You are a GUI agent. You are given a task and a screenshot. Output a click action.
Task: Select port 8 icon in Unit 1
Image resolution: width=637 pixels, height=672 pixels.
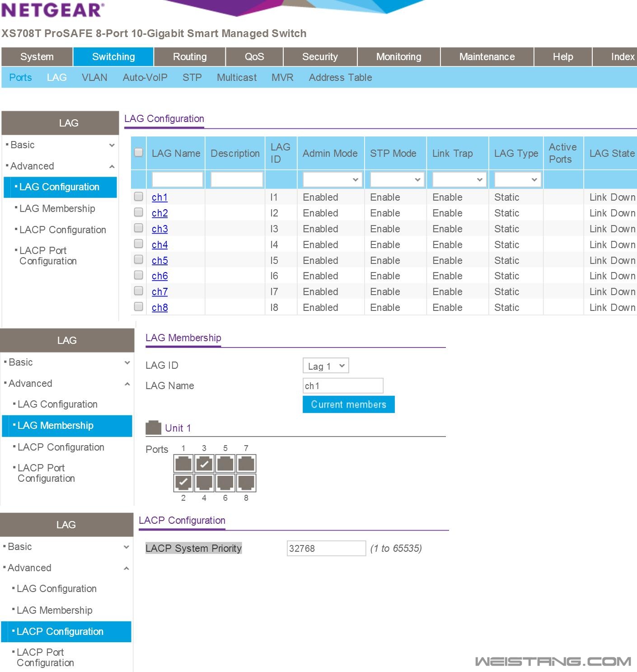pos(246,483)
